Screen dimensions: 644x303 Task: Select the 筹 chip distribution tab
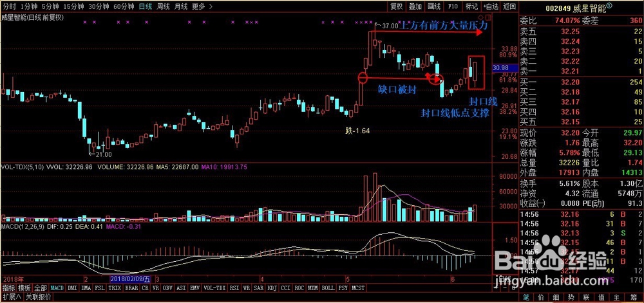[634, 297]
